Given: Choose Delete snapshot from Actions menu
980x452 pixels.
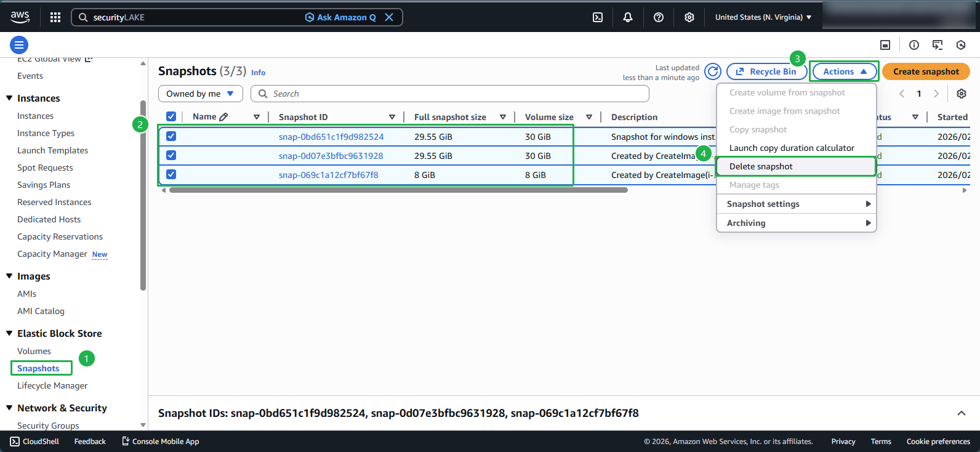Looking at the screenshot, I should click(761, 166).
